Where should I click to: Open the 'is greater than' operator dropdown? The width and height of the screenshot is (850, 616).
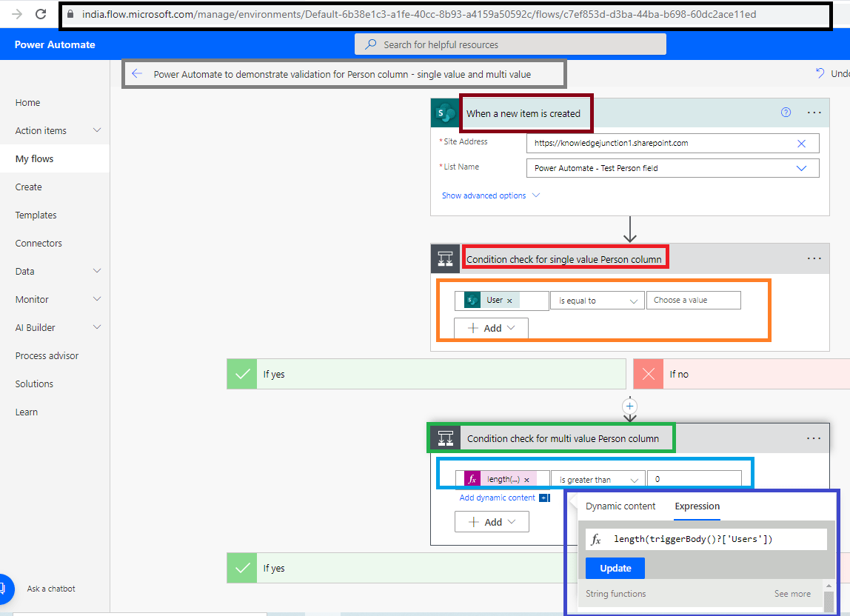(x=598, y=480)
